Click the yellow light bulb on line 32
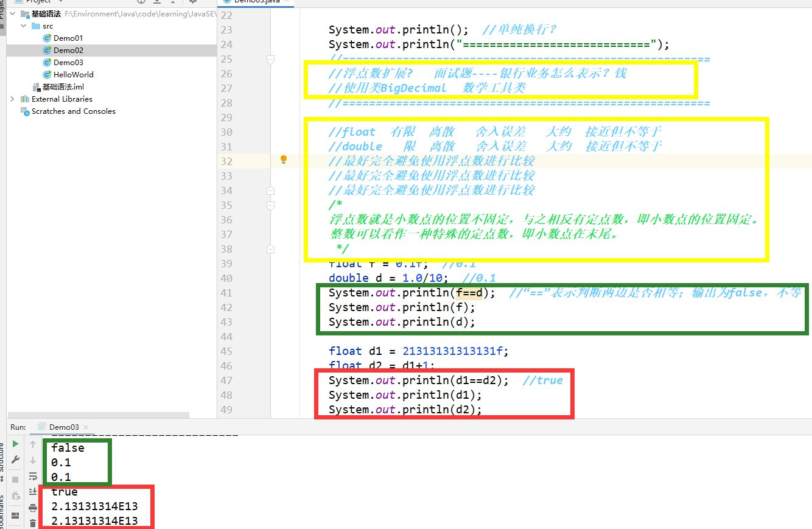 [x=283, y=159]
